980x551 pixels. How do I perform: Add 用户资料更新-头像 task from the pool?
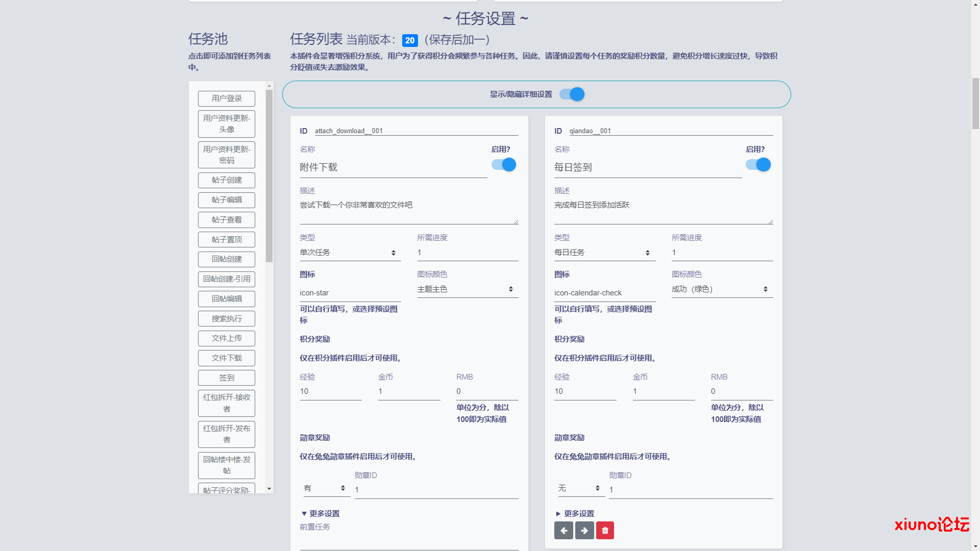click(227, 124)
